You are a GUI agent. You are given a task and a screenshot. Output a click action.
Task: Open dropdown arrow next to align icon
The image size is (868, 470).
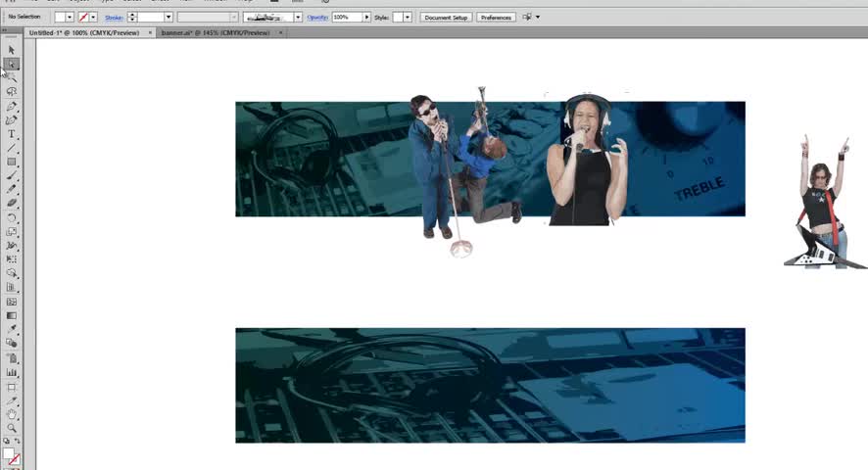coord(538,18)
